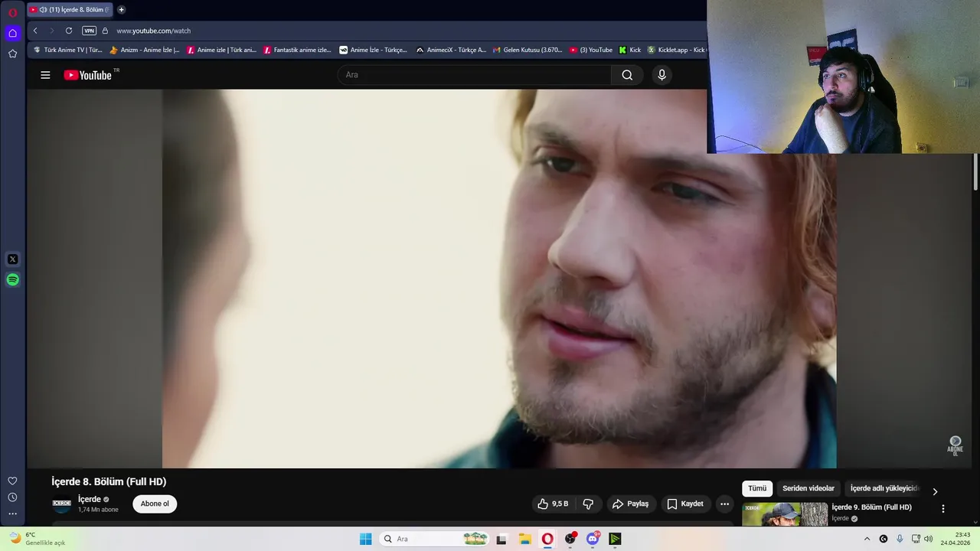Open Task View from the taskbar
980x551 pixels.
click(501, 540)
